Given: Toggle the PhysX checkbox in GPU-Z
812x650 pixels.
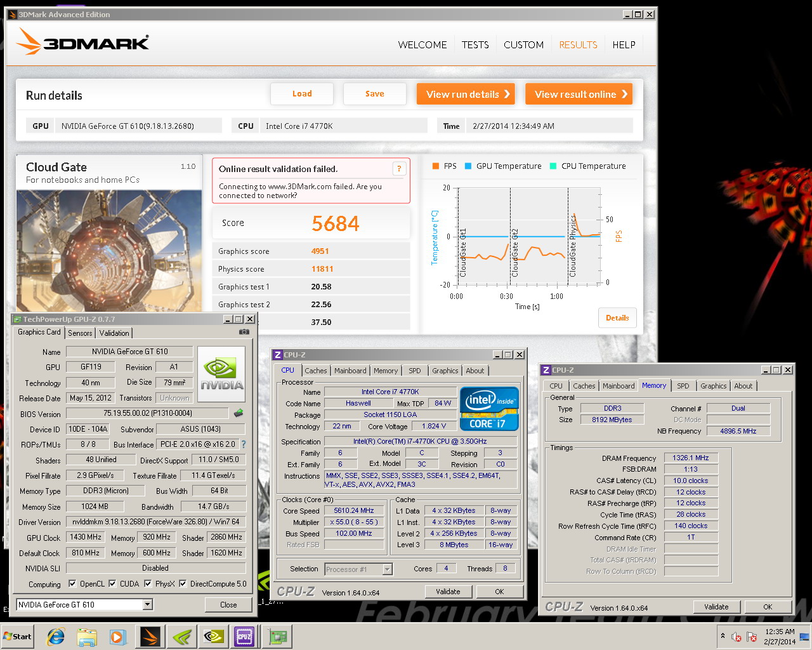Looking at the screenshot, I should [148, 584].
